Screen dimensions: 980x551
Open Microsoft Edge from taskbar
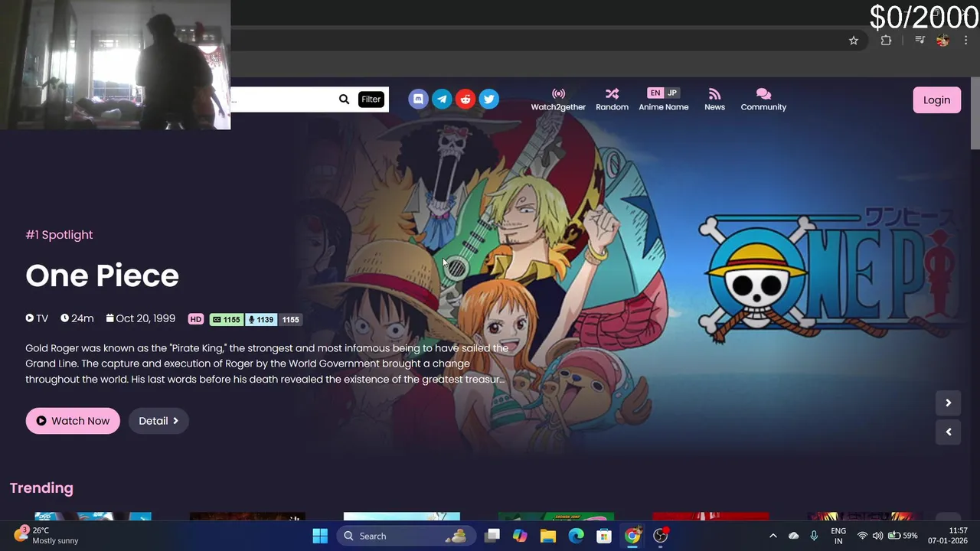point(576,536)
